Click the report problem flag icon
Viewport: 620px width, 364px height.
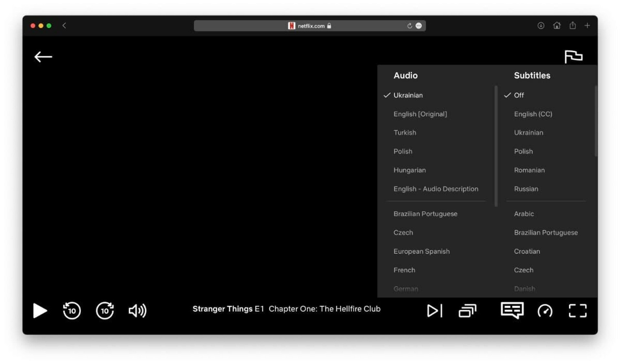[573, 56]
